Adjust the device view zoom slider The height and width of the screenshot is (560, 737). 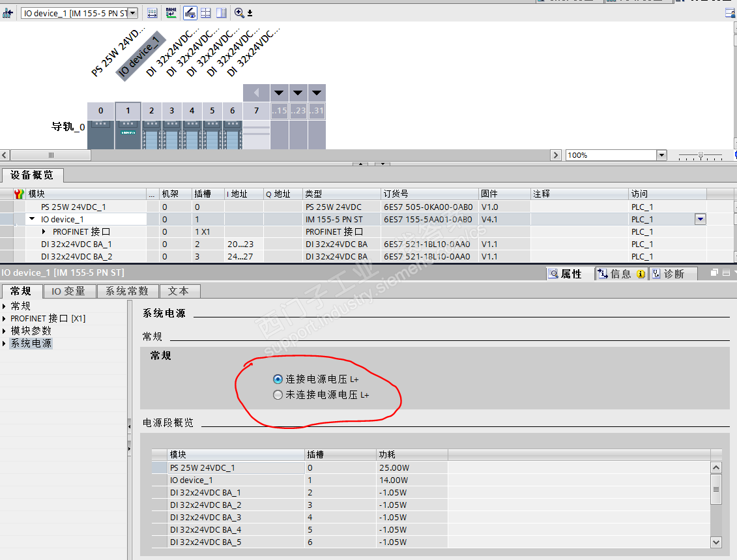coord(701,155)
